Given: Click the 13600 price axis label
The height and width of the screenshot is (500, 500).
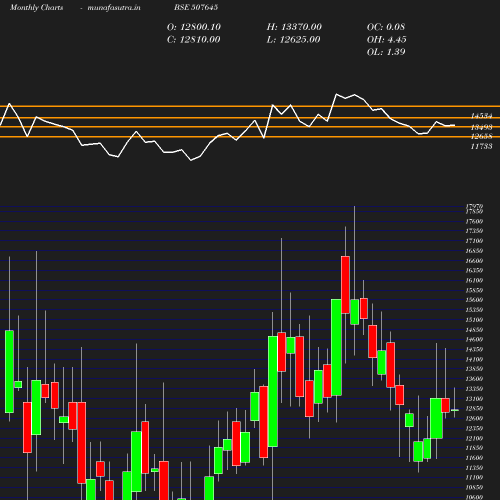Looking at the screenshot, I should coord(474,379).
